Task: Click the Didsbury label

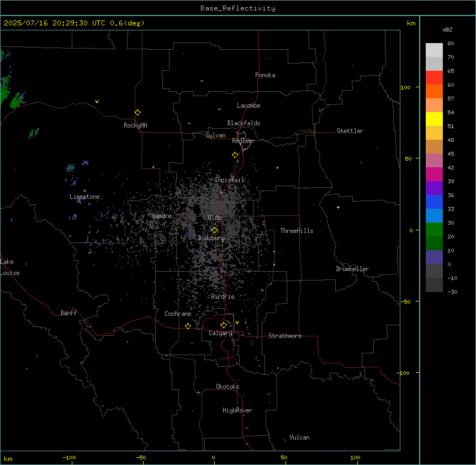Action: coord(211,238)
